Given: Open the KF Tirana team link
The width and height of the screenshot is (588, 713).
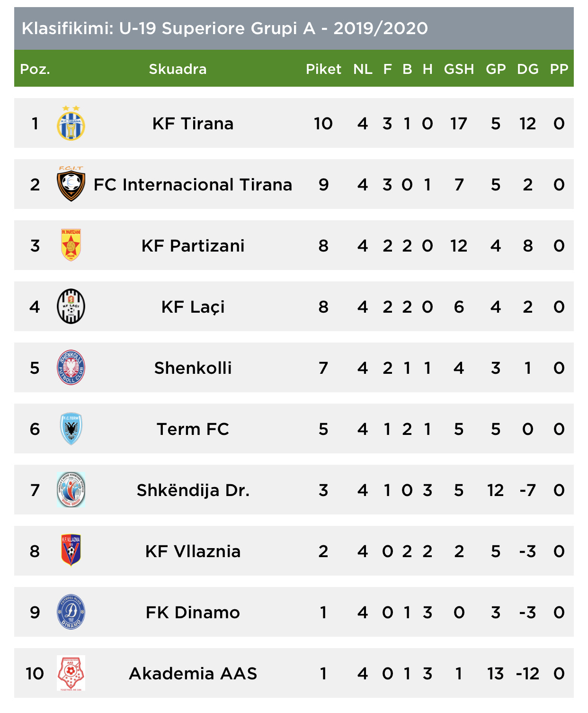Looking at the screenshot, I should tap(193, 124).
